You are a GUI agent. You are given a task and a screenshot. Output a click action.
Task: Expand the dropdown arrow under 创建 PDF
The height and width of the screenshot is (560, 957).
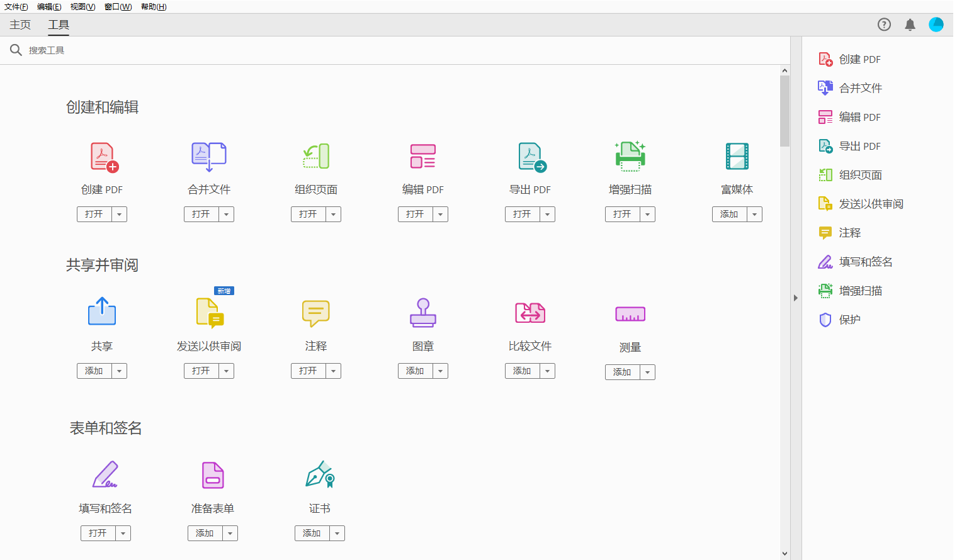[x=120, y=215]
